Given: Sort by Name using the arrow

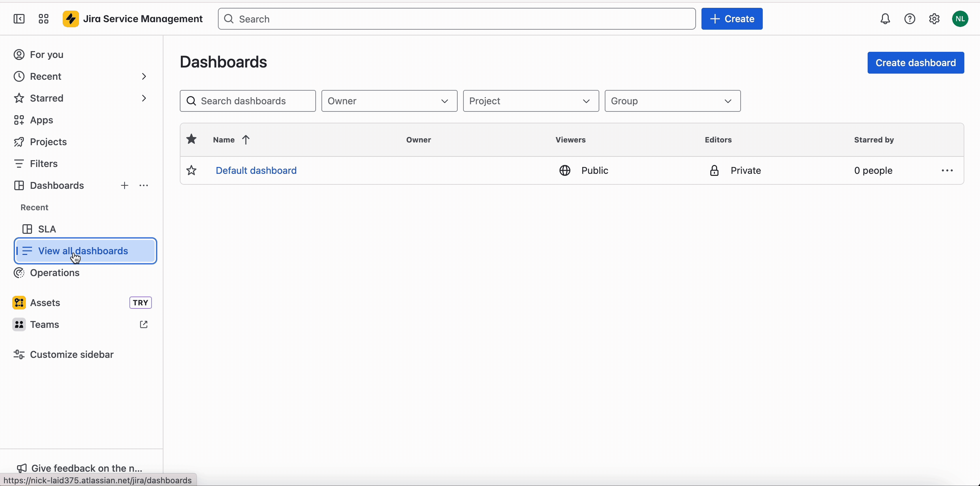Looking at the screenshot, I should coord(246,140).
